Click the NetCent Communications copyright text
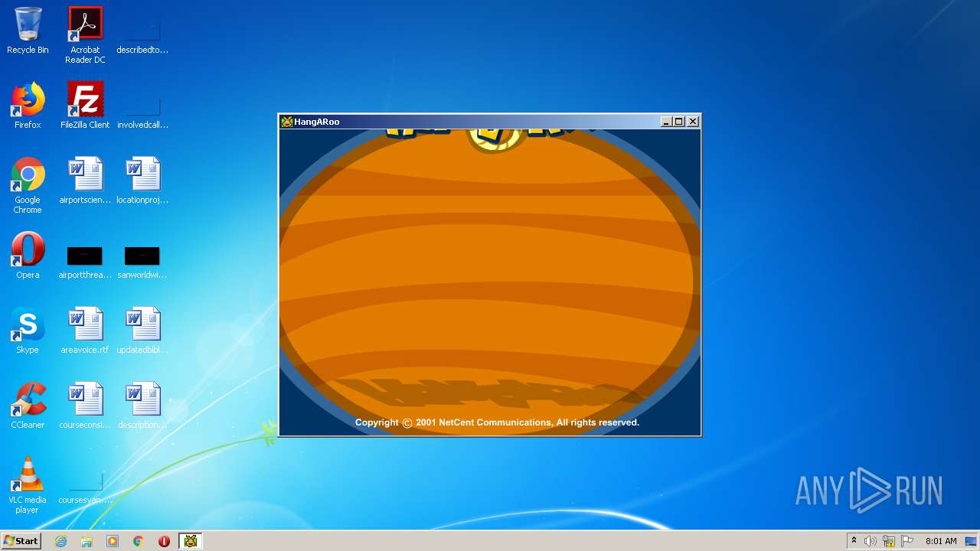The image size is (980, 551). (497, 422)
